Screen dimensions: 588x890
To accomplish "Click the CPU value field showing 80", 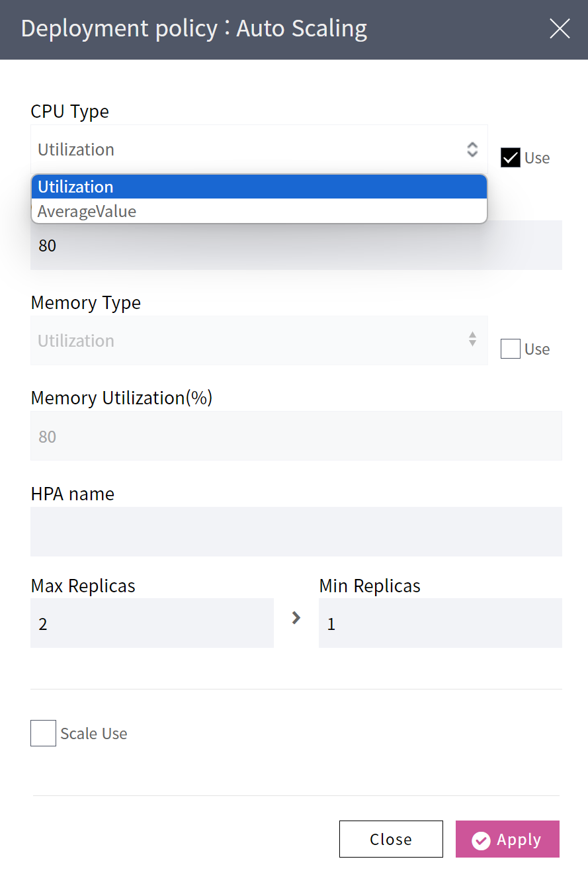I will click(296, 247).
